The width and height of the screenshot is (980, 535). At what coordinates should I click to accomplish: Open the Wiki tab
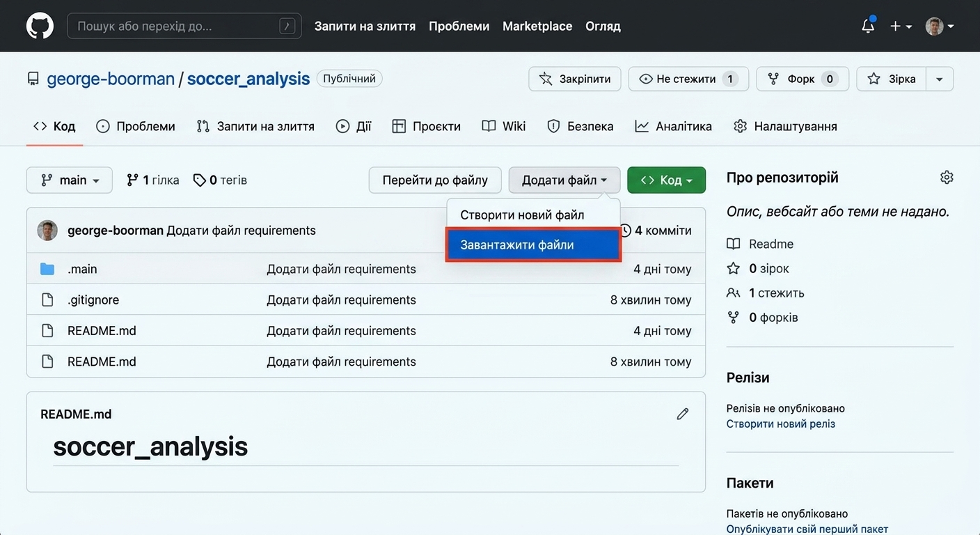pos(504,126)
